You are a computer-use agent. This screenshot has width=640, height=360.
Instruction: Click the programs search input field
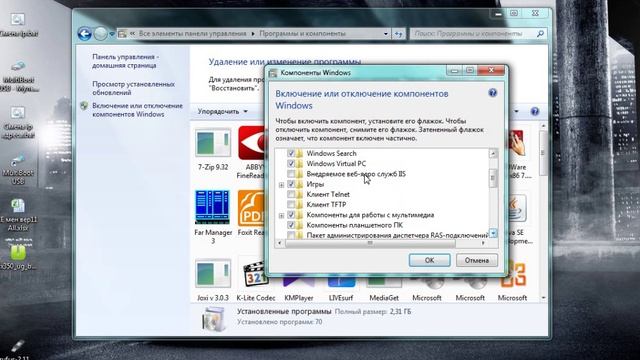[x=473, y=33]
